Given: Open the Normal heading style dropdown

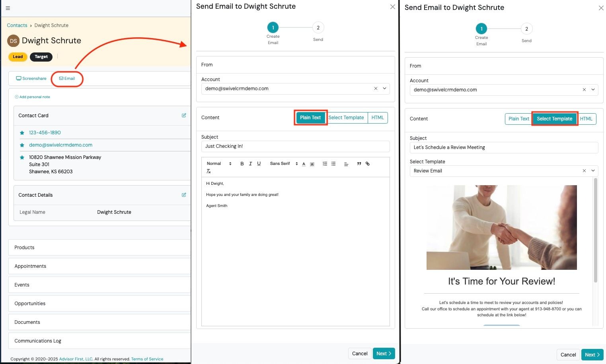Looking at the screenshot, I should tap(219, 164).
